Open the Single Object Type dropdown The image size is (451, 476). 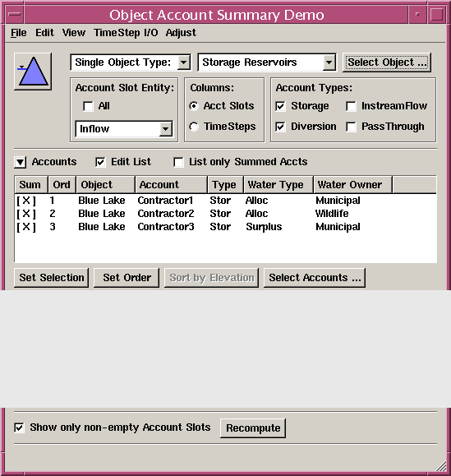click(131, 62)
